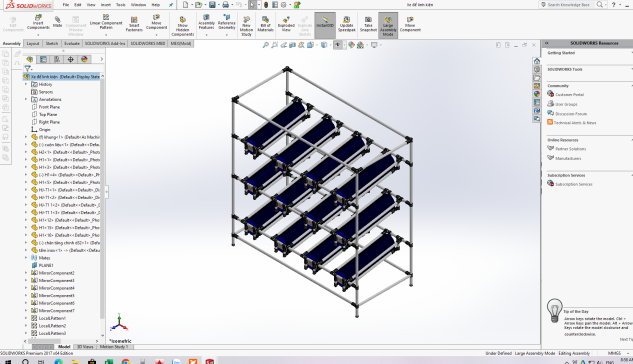Screen dimensions: 633x364
Task: Expand the MirrorComponent2 feature node
Action: click(x=26, y=273)
